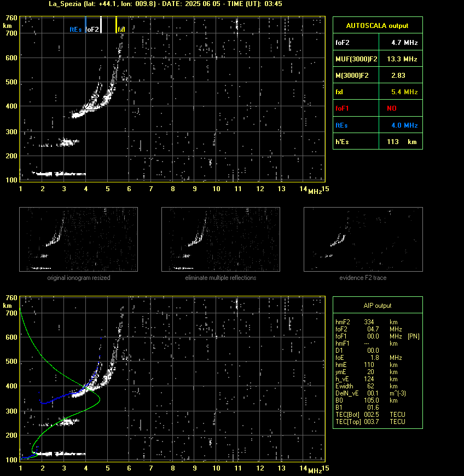Click the white foF2 marker label
The image size is (464, 476).
92,30
